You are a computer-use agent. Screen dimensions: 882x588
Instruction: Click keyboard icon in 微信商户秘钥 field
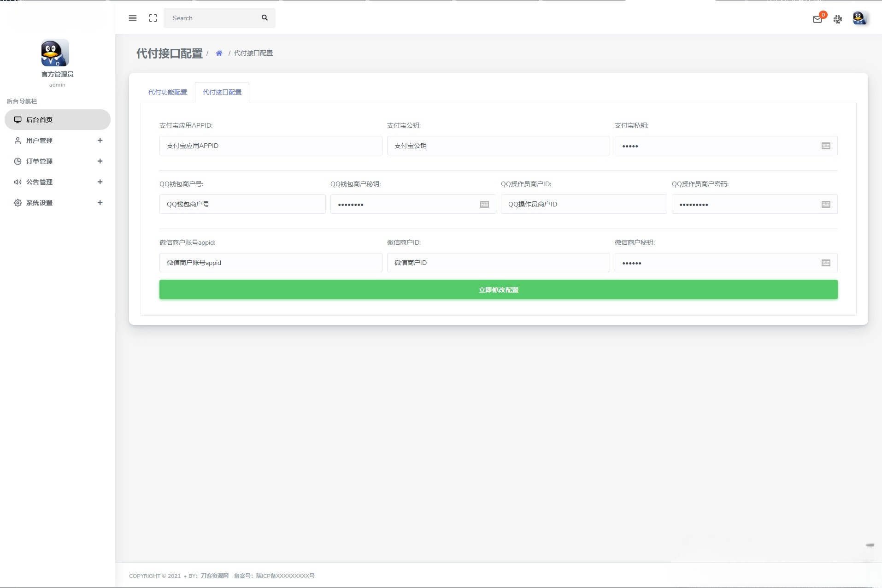pos(826,263)
